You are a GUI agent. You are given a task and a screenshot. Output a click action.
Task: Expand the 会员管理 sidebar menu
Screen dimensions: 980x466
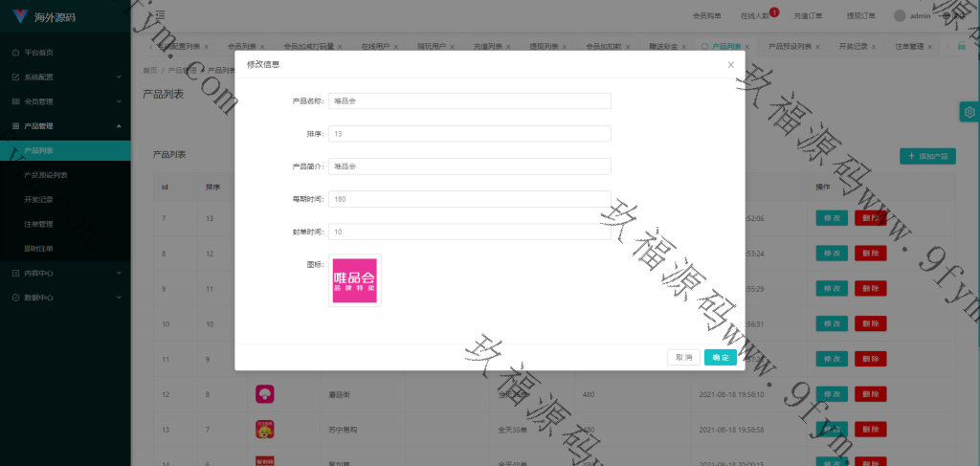[65, 101]
